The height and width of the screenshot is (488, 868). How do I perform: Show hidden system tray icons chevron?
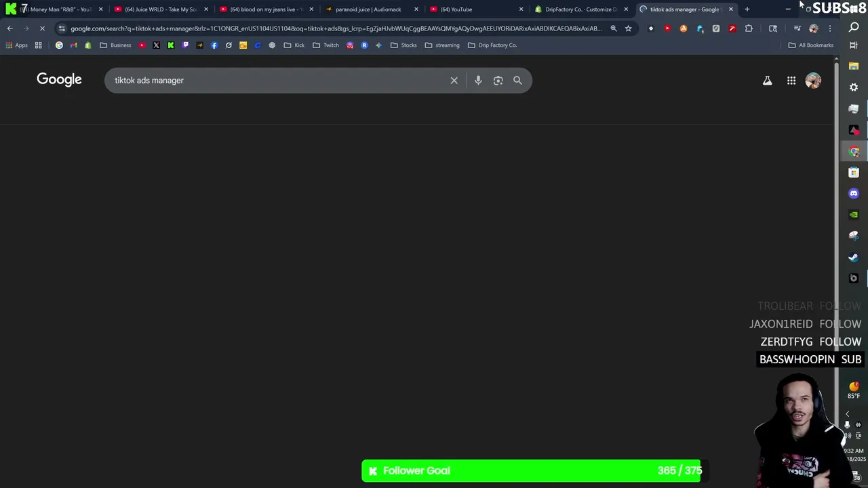coord(847,413)
